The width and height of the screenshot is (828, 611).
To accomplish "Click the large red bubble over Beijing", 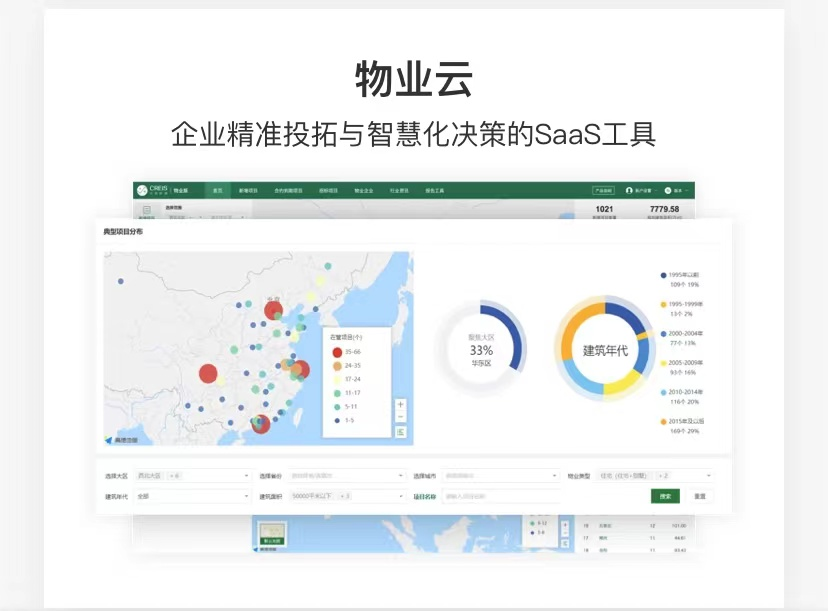I will pyautogui.click(x=273, y=310).
